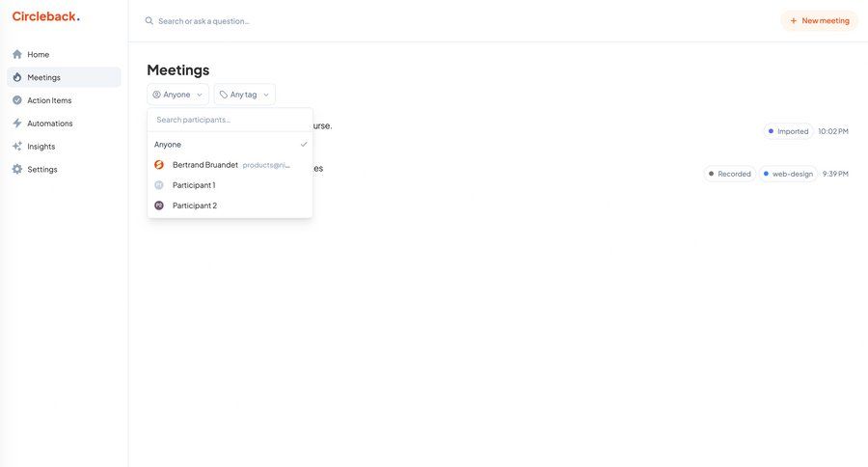Click the Home house icon

[17, 54]
